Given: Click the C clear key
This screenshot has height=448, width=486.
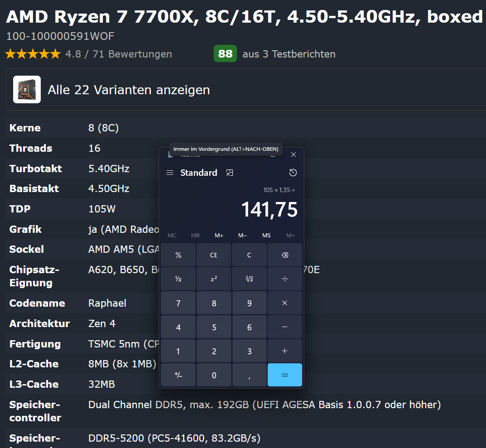Looking at the screenshot, I should 249,255.
